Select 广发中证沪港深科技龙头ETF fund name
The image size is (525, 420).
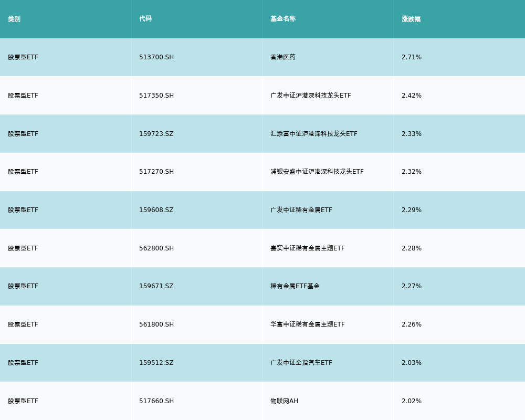pyautogui.click(x=311, y=96)
